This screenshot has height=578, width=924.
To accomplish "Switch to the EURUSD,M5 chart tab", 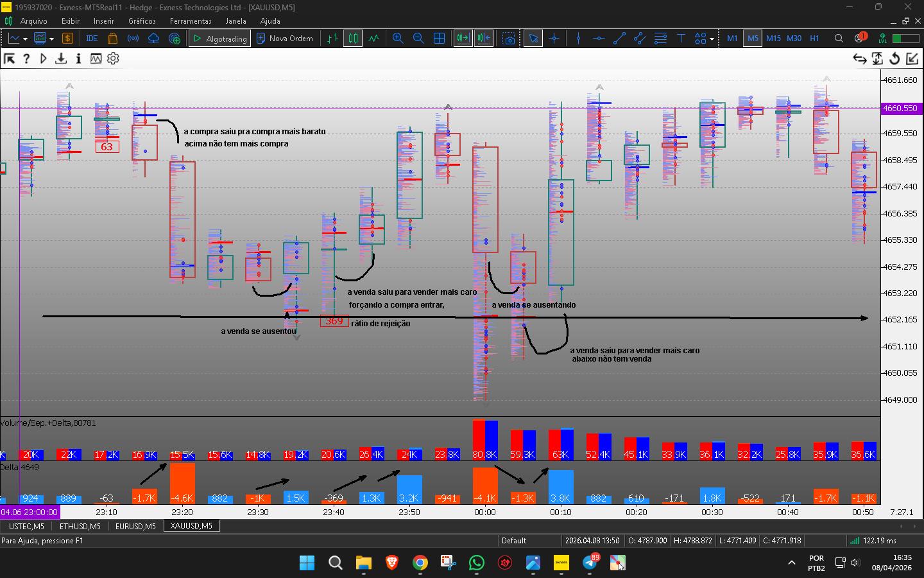I will pos(135,526).
